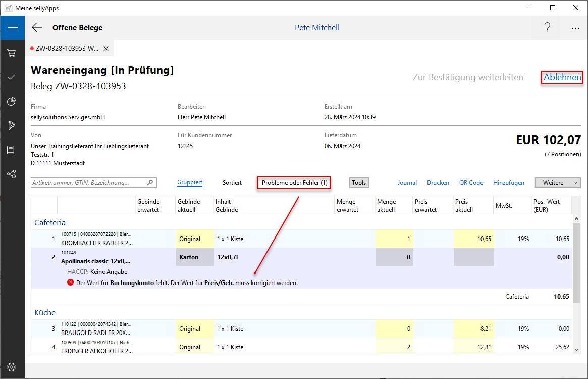
Task: Switch to Gruppiert view
Action: coord(190,183)
